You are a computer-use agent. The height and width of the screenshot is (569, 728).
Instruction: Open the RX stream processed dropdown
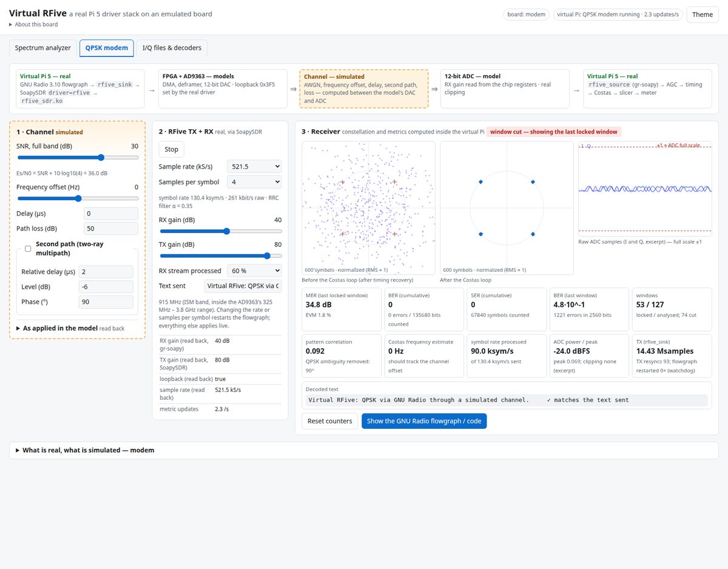coord(254,271)
